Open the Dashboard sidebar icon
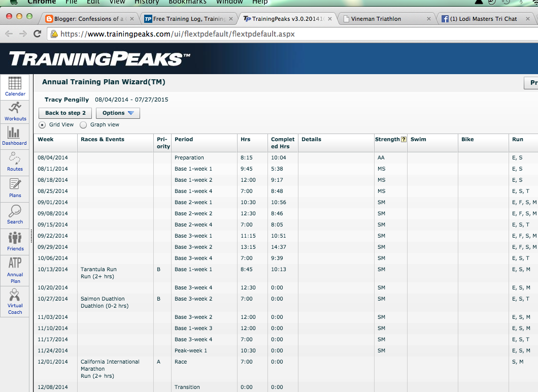 click(x=14, y=136)
